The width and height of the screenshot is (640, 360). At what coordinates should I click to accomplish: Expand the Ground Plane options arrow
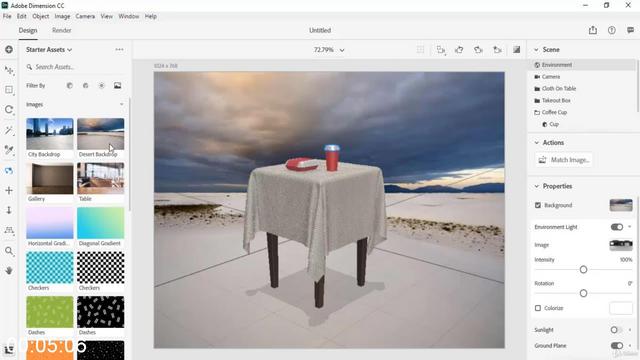(630, 346)
